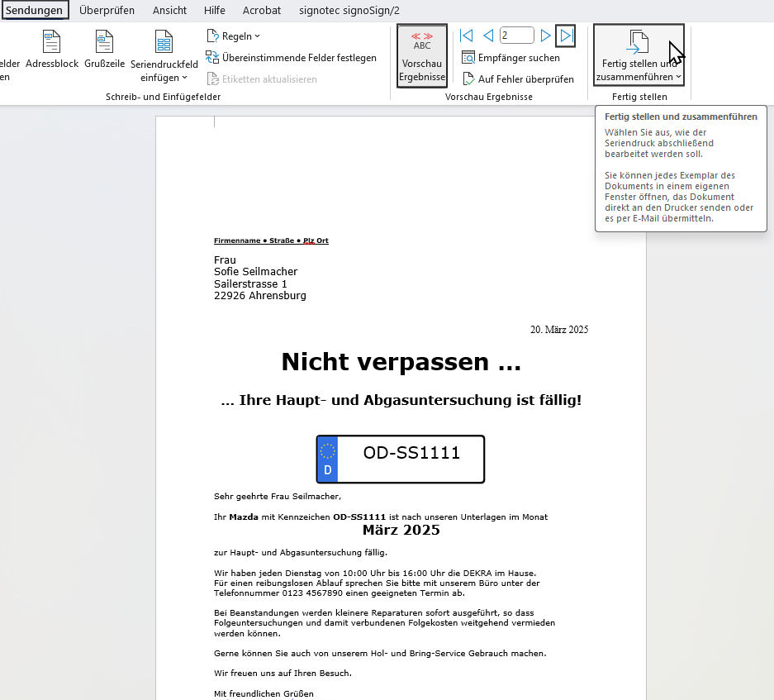Expand the Regeln dropdown
774x700 pixels.
[234, 36]
